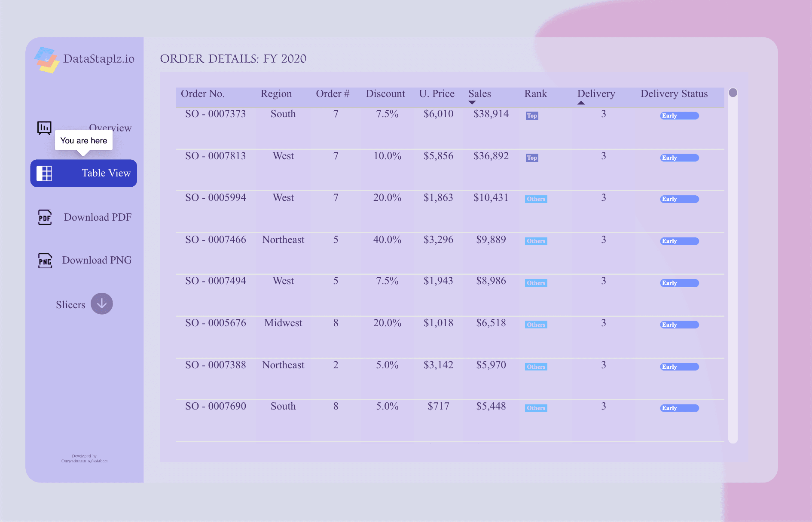Click the Sales column header
This screenshot has height=522, width=812.
click(x=479, y=94)
